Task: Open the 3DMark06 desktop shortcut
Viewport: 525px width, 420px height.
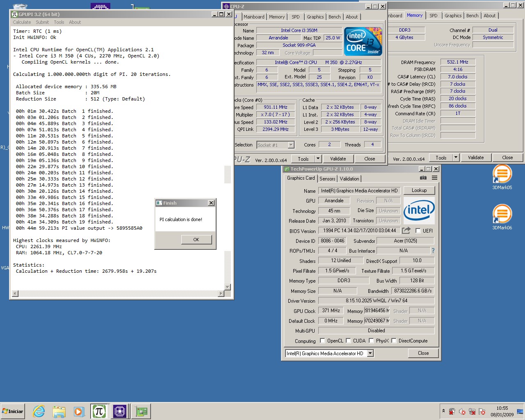Action: [x=502, y=217]
